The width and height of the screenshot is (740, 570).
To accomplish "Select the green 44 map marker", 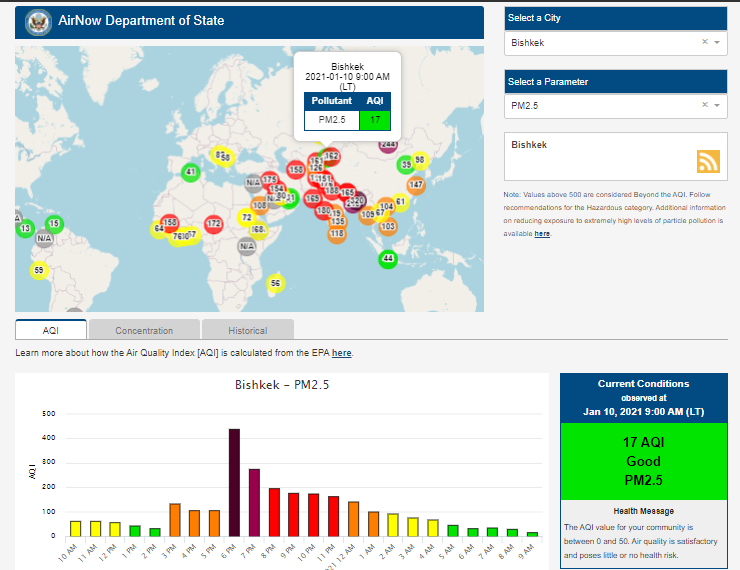I will [x=388, y=259].
